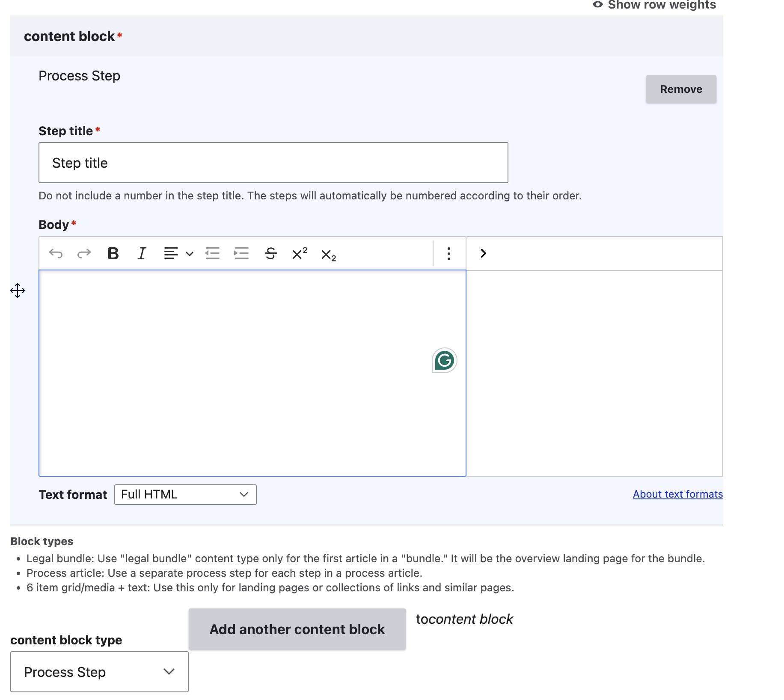Toggle strikethrough formatting

(270, 254)
